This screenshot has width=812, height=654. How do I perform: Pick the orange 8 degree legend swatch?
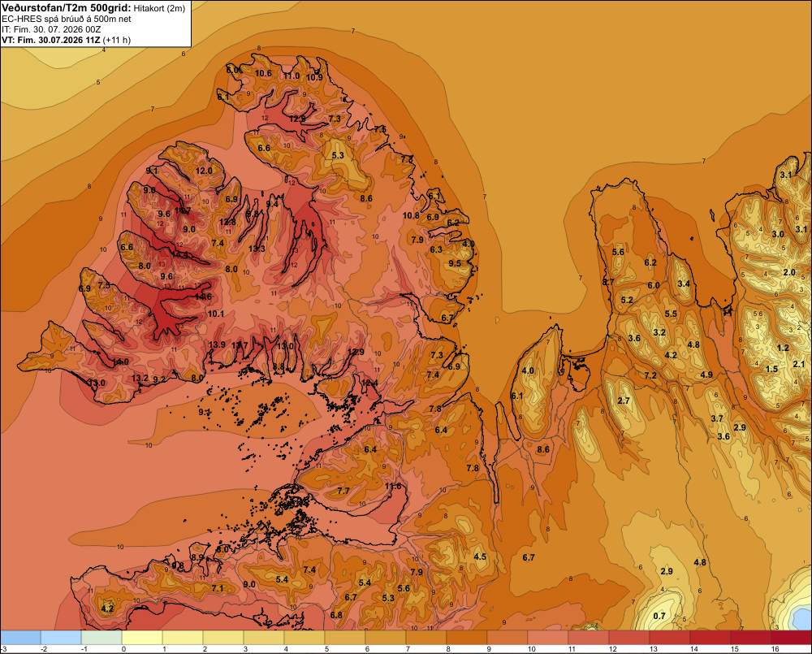(x=467, y=638)
